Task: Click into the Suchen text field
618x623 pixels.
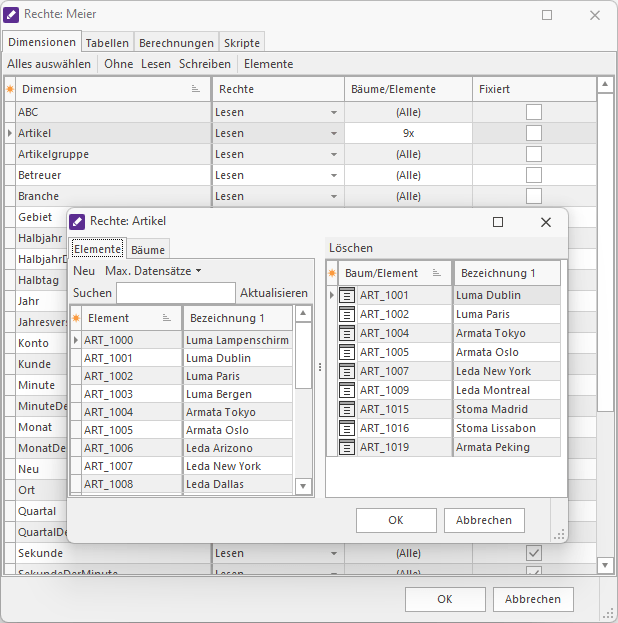Action: point(175,293)
